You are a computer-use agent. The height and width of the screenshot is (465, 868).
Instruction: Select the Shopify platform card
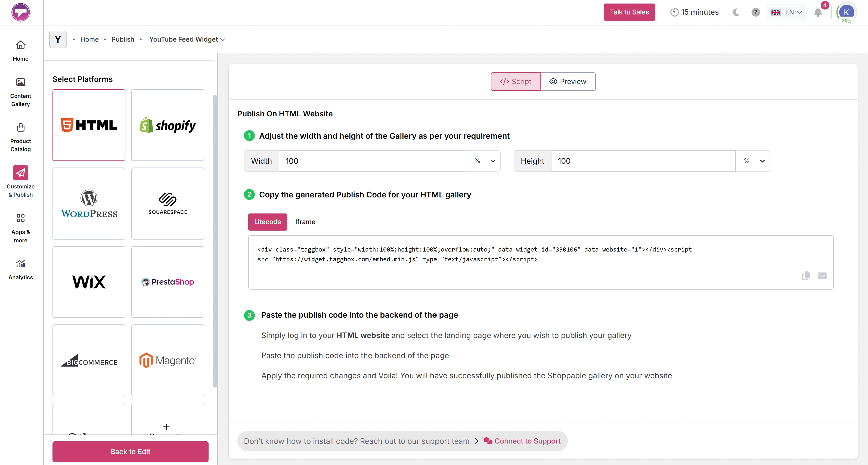[168, 125]
